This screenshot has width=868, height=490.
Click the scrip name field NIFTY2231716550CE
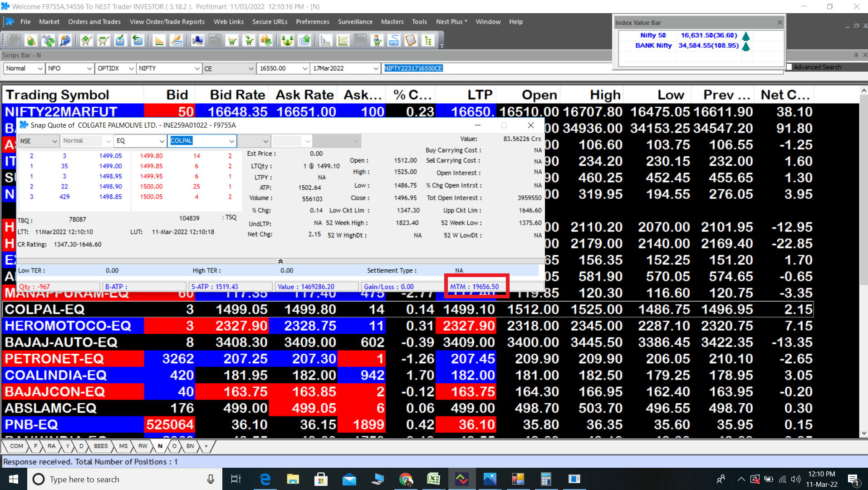point(584,68)
